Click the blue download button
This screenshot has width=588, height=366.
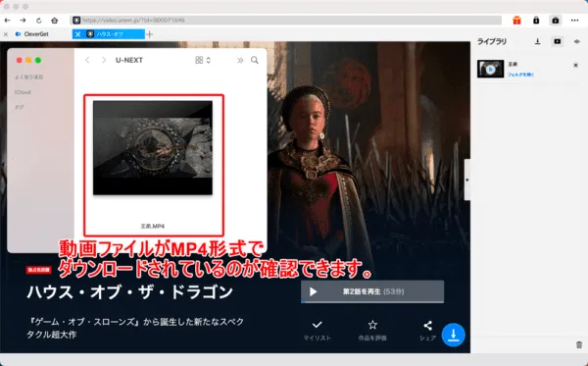tap(453, 335)
